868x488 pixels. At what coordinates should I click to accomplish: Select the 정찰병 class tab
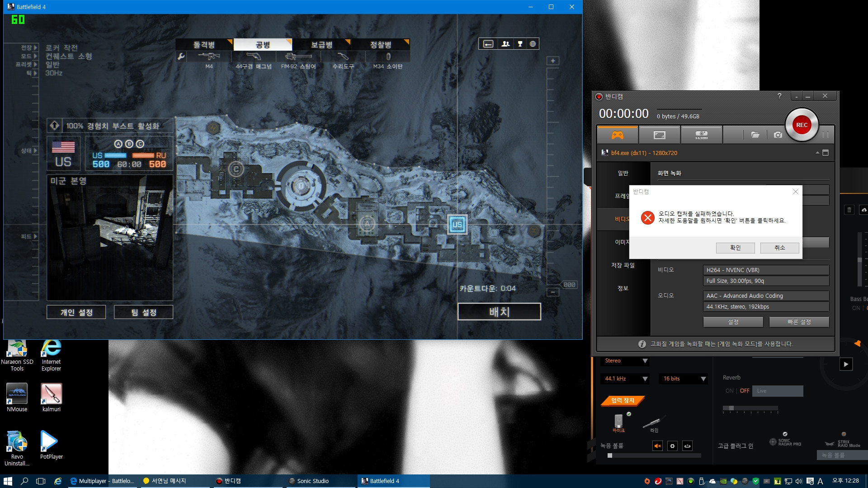(380, 44)
